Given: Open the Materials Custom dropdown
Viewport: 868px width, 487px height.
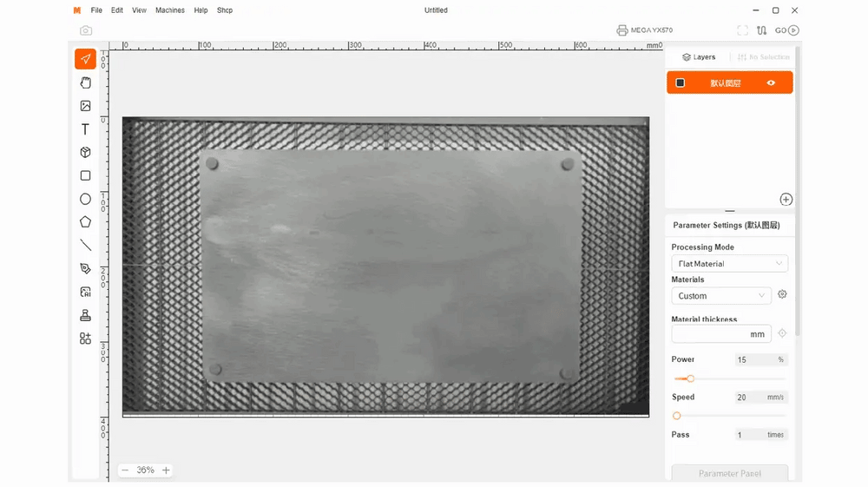Looking at the screenshot, I should point(721,296).
